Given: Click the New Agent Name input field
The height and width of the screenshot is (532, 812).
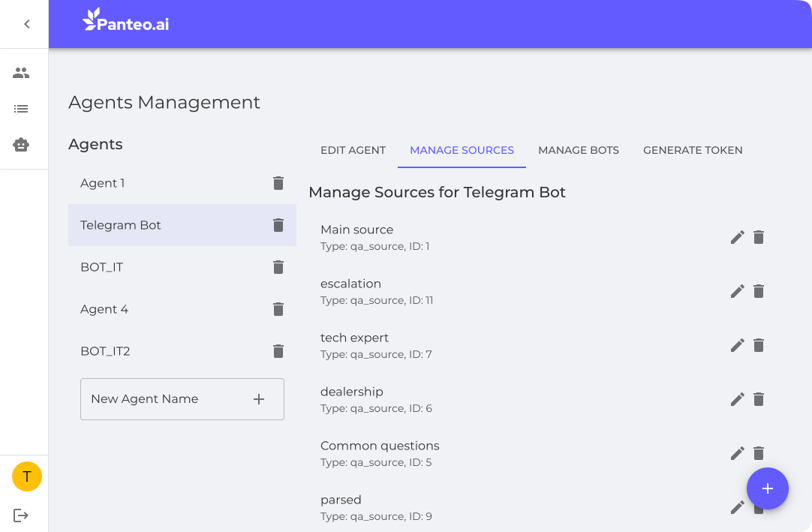Looking at the screenshot, I should click(165, 399).
